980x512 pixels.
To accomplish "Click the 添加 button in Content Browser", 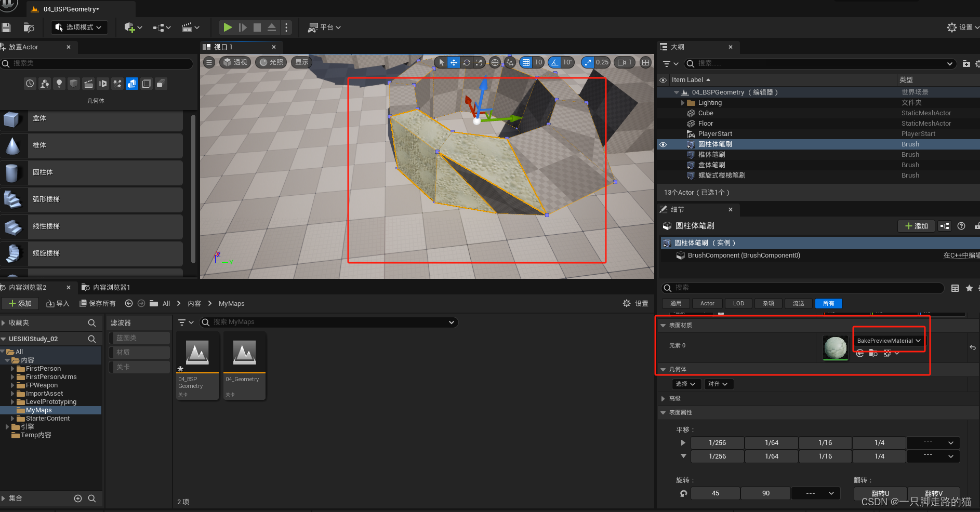I will pyautogui.click(x=20, y=304).
